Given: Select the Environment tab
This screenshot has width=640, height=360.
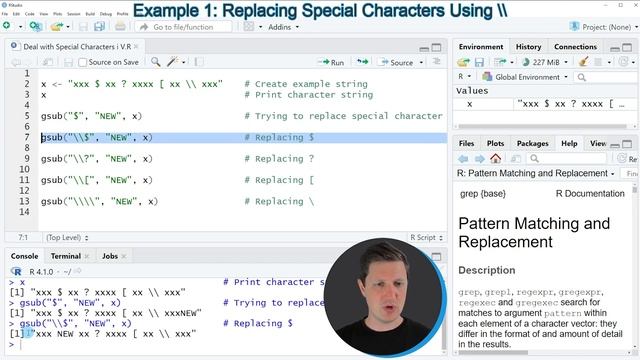Looking at the screenshot, I should (481, 47).
